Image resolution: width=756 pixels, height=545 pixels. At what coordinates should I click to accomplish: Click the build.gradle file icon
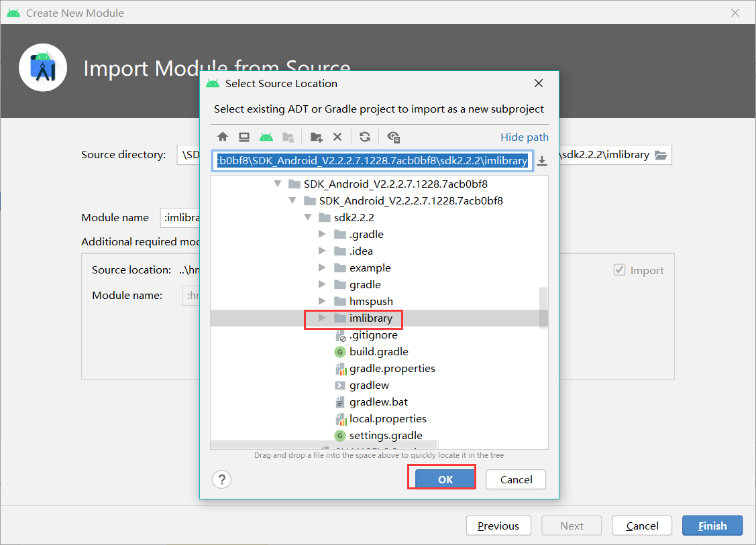click(340, 352)
